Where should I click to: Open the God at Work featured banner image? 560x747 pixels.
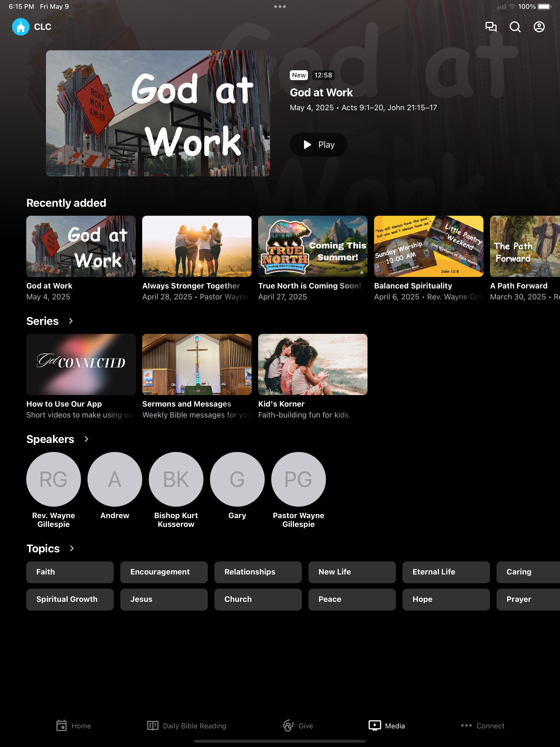(158, 113)
